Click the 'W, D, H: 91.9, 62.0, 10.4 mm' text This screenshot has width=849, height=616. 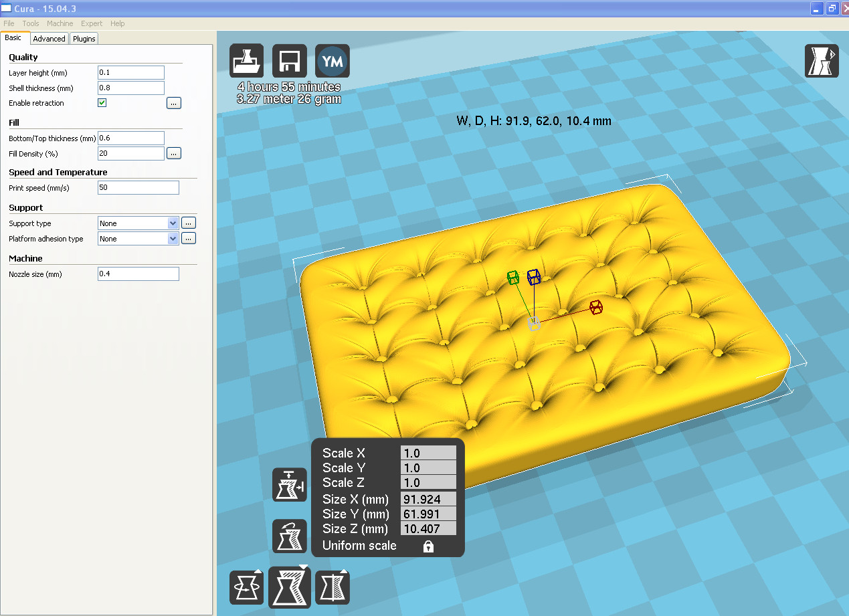tap(534, 121)
